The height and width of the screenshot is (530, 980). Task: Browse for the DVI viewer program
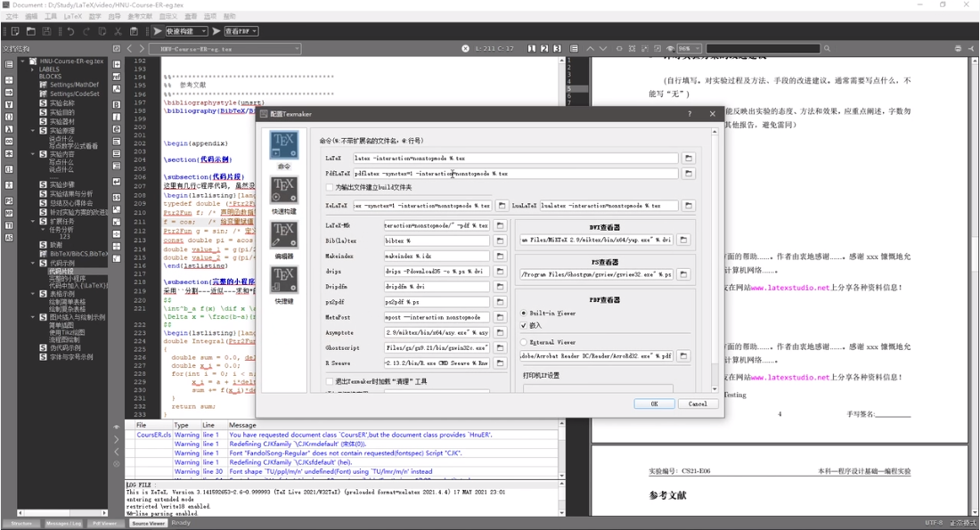point(683,241)
